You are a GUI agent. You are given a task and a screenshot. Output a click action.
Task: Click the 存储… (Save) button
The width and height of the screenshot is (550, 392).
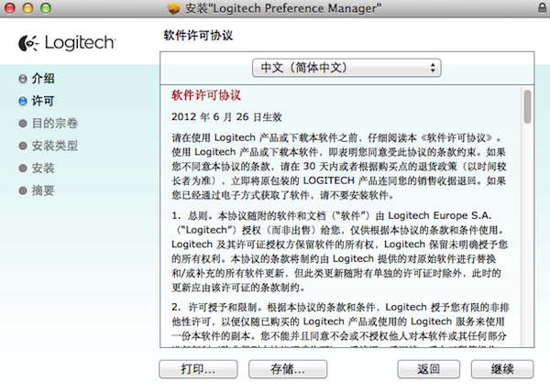288,369
